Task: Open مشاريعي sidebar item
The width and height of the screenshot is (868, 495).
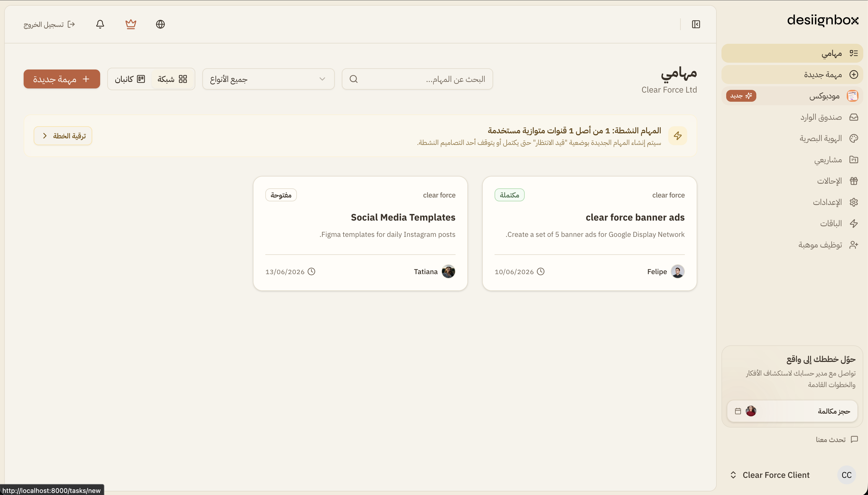Action: pyautogui.click(x=792, y=159)
